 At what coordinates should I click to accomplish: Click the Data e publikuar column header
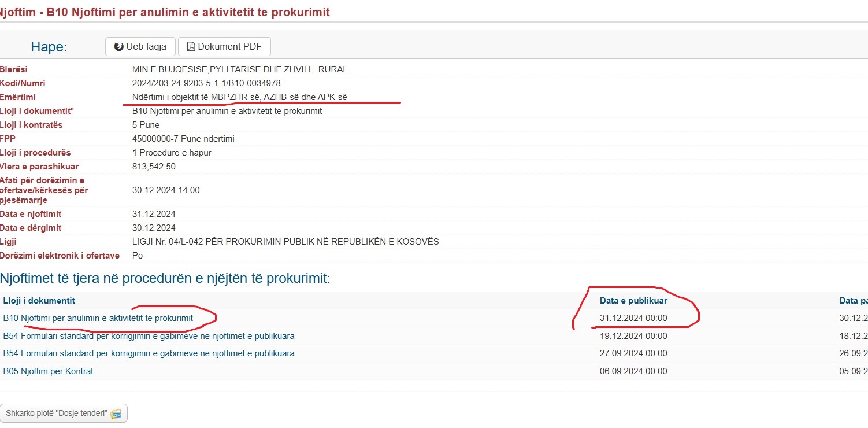tap(633, 301)
